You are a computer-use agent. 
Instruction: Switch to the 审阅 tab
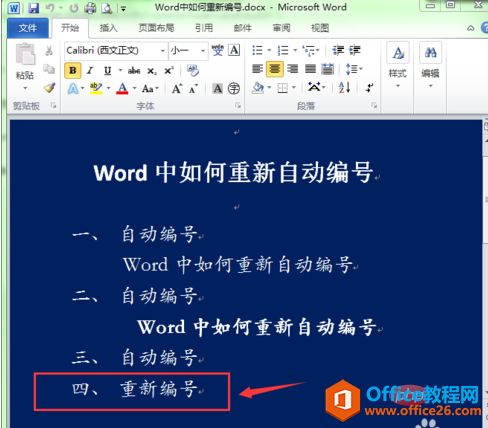(x=281, y=28)
